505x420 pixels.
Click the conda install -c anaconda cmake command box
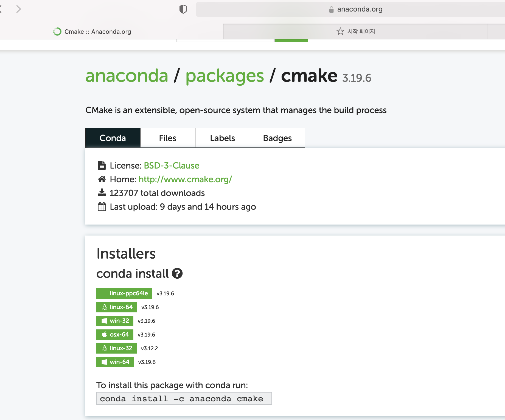tap(184, 398)
